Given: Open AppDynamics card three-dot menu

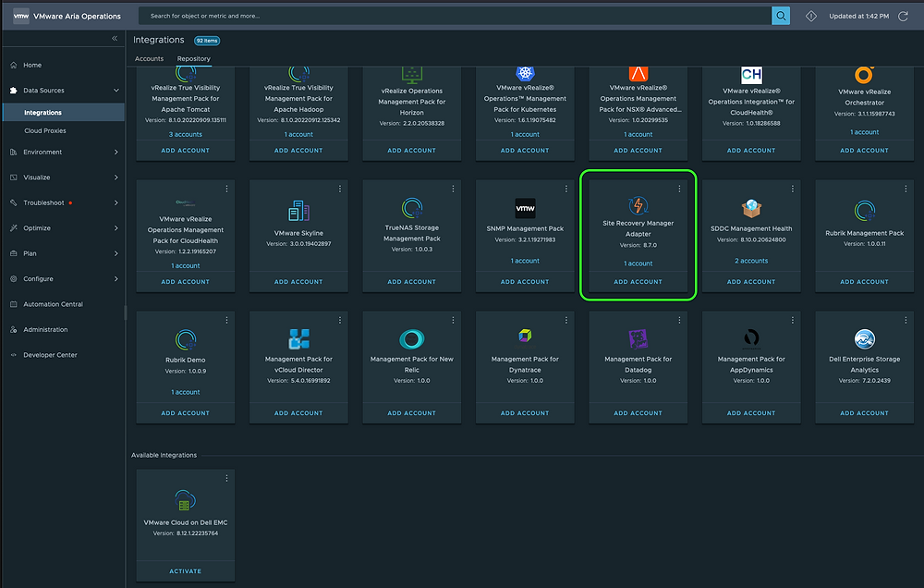Looking at the screenshot, I should point(793,320).
